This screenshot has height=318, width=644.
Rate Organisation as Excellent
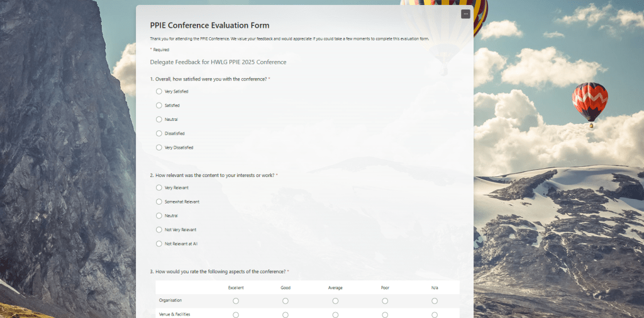click(236, 301)
